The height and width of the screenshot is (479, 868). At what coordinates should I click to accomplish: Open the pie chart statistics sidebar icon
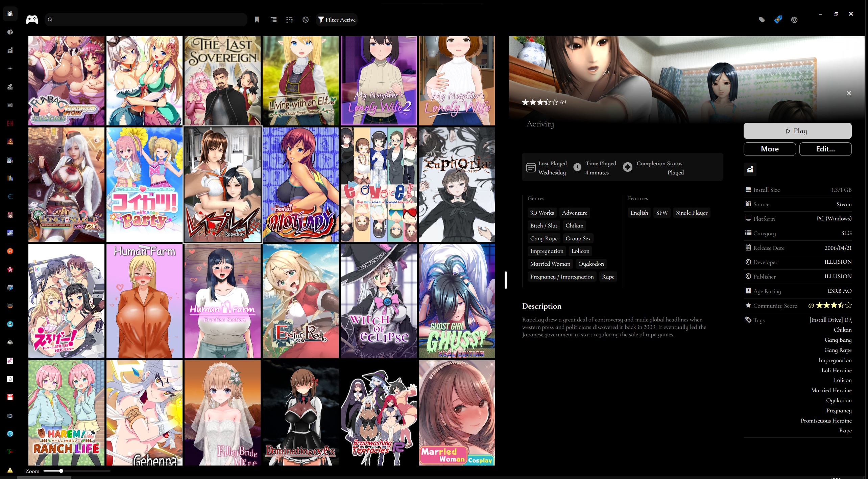click(x=10, y=32)
